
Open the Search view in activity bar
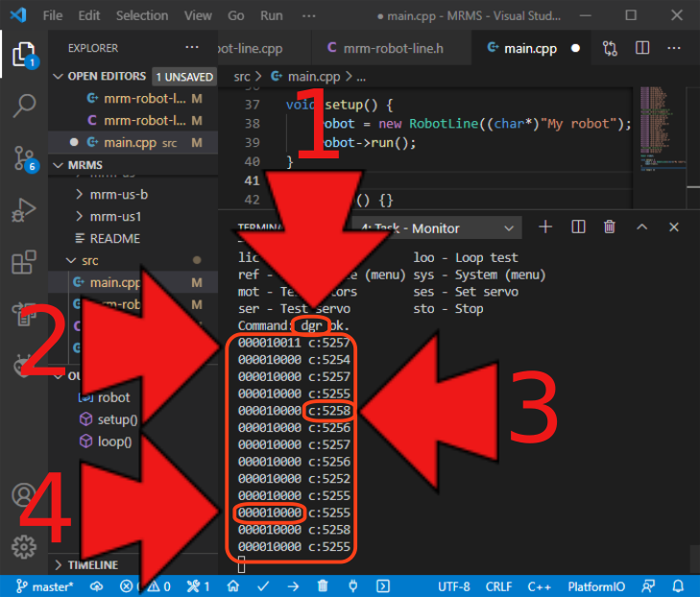tap(24, 106)
